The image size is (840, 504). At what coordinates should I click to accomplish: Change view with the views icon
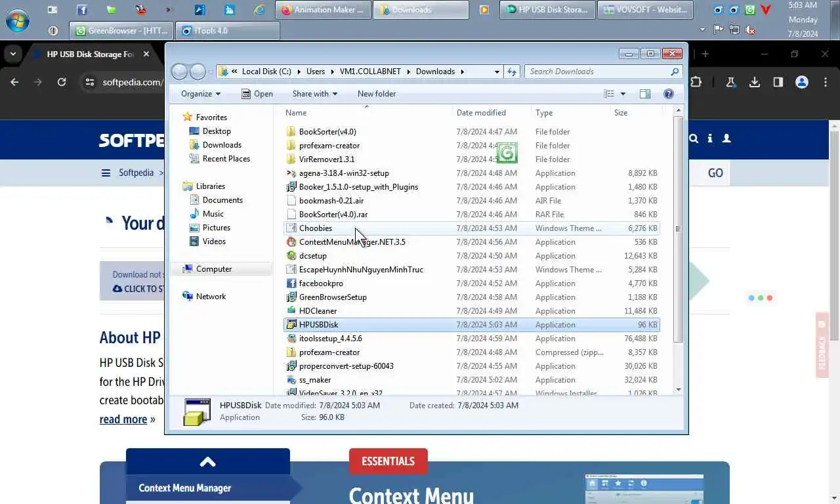(609, 94)
